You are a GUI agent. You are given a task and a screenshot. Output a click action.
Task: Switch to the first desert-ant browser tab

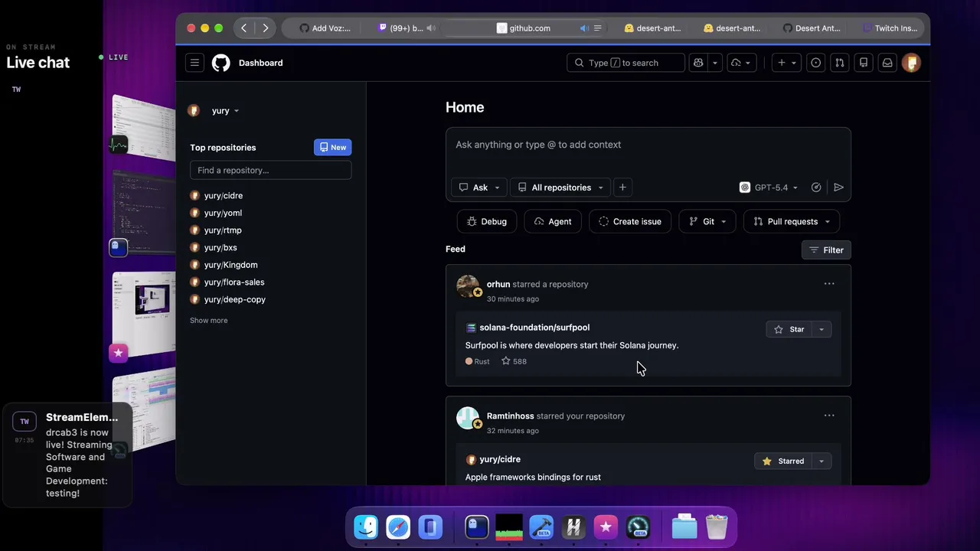coord(652,28)
